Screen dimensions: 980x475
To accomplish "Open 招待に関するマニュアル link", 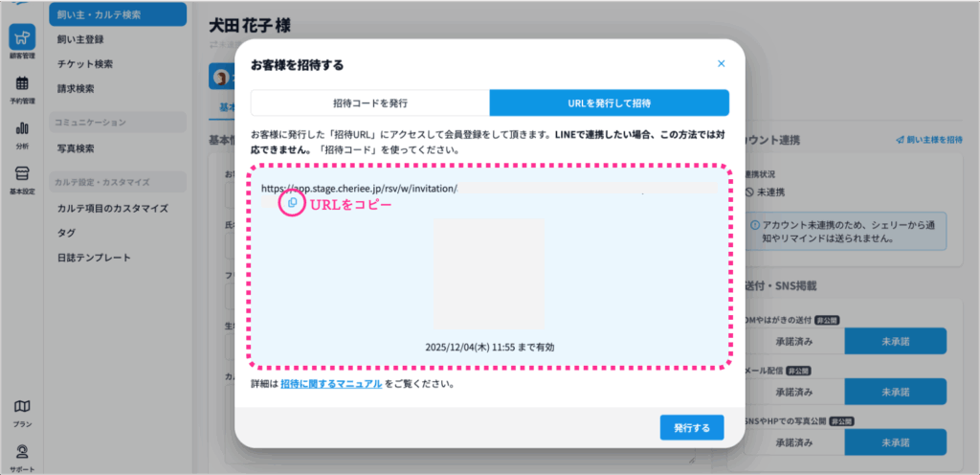I will (331, 384).
